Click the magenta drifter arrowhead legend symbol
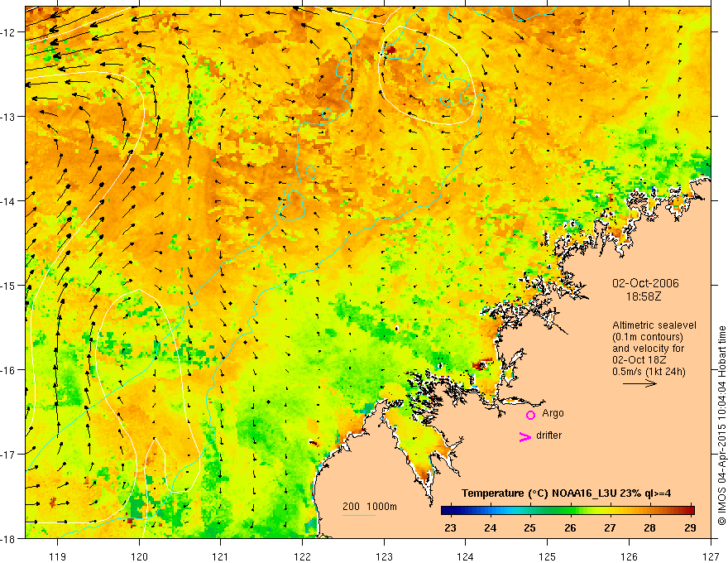 coord(525,437)
